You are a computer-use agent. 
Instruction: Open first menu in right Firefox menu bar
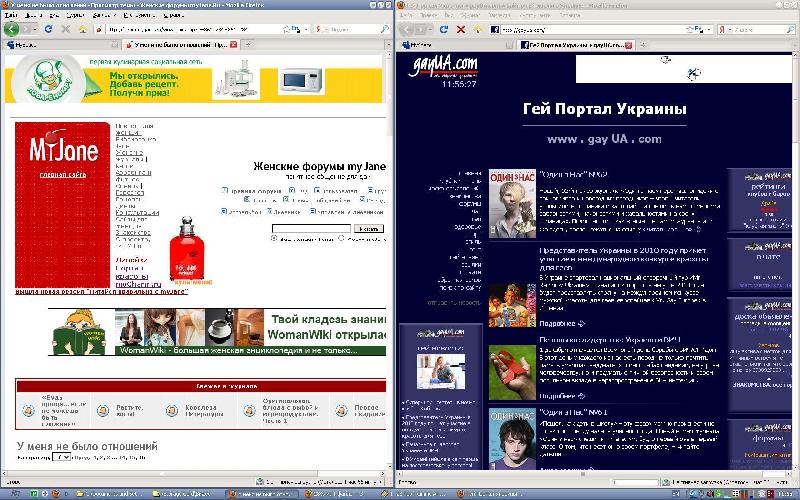pyautogui.click(x=406, y=15)
